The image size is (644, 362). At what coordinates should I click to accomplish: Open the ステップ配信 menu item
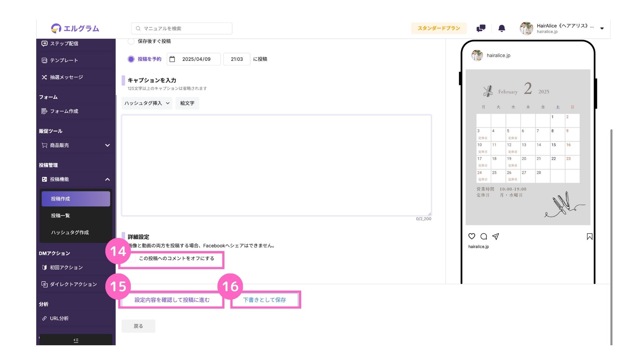(x=76, y=44)
